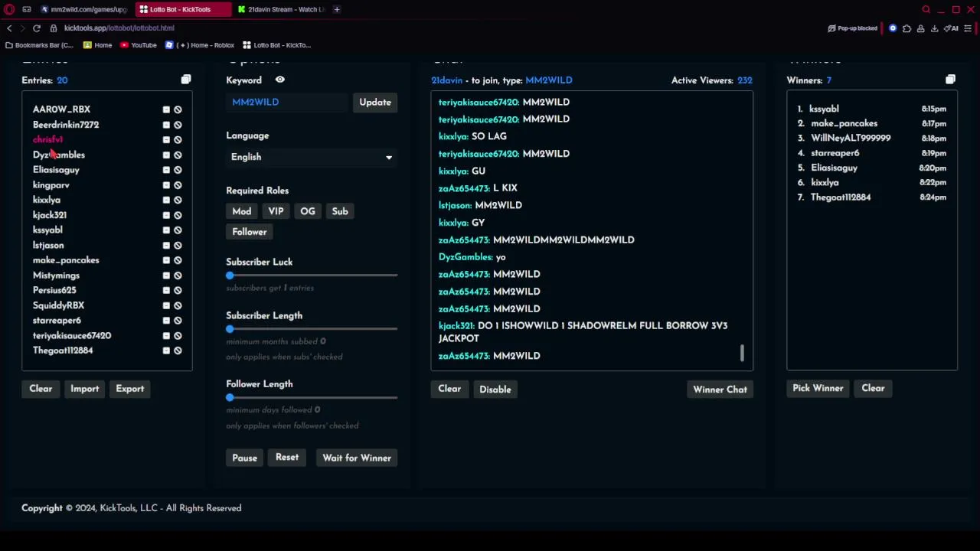The image size is (980, 551).
Task: Ban Beerdrinkin7272 using the ban icon
Action: click(178, 125)
